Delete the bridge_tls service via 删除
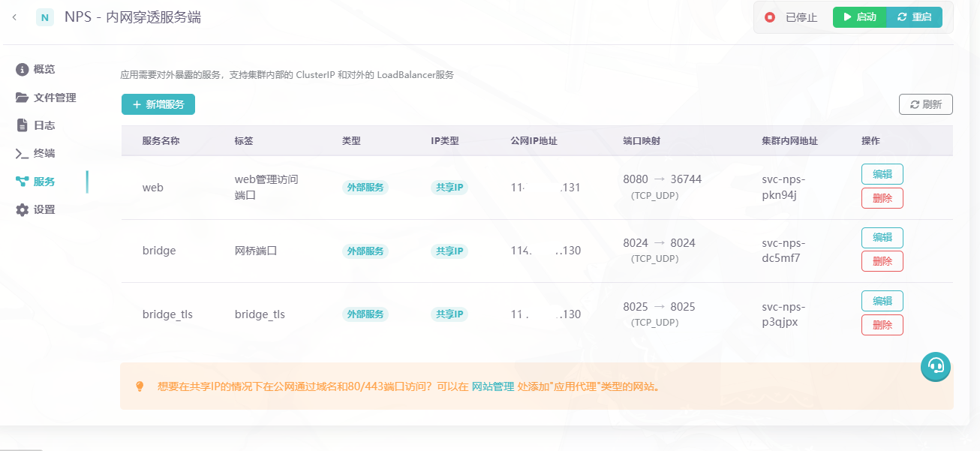This screenshot has width=980, height=451. [882, 325]
